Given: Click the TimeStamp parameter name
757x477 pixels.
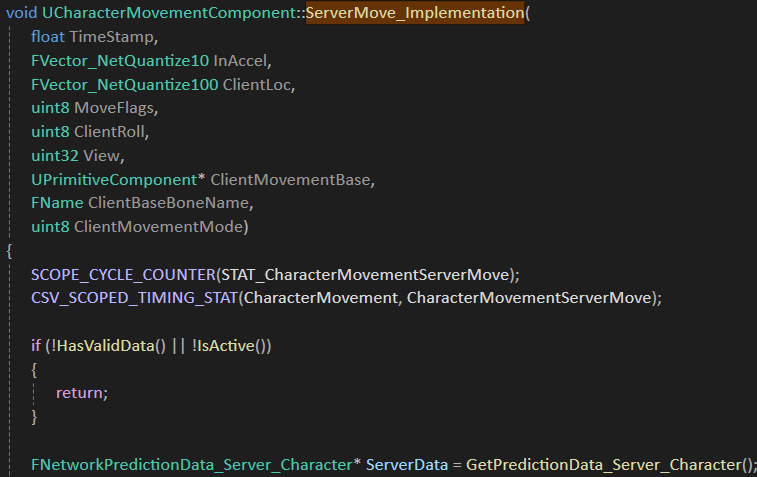Looking at the screenshot, I should tap(112, 37).
